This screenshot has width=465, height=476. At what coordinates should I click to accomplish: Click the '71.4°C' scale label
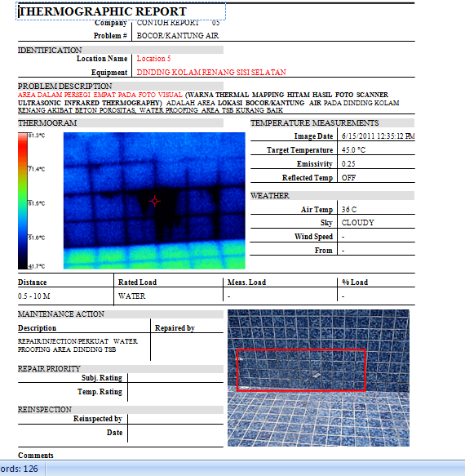coord(37,169)
